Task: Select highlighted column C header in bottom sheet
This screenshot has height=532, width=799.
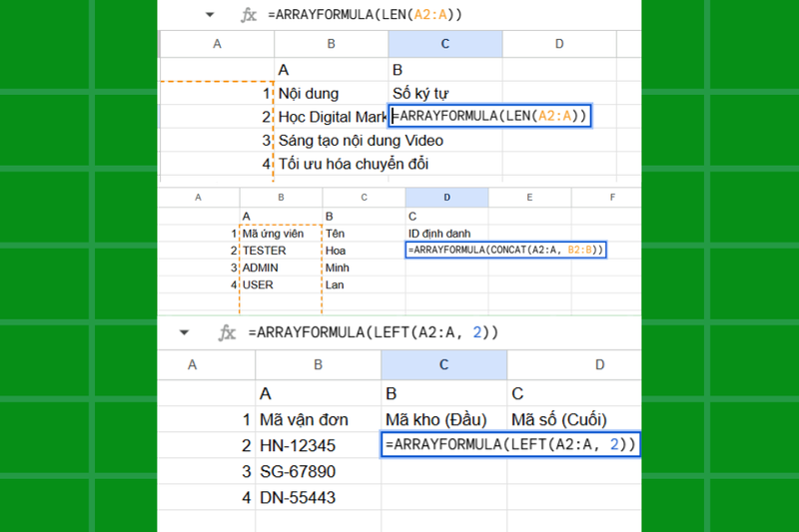Action: [443, 364]
